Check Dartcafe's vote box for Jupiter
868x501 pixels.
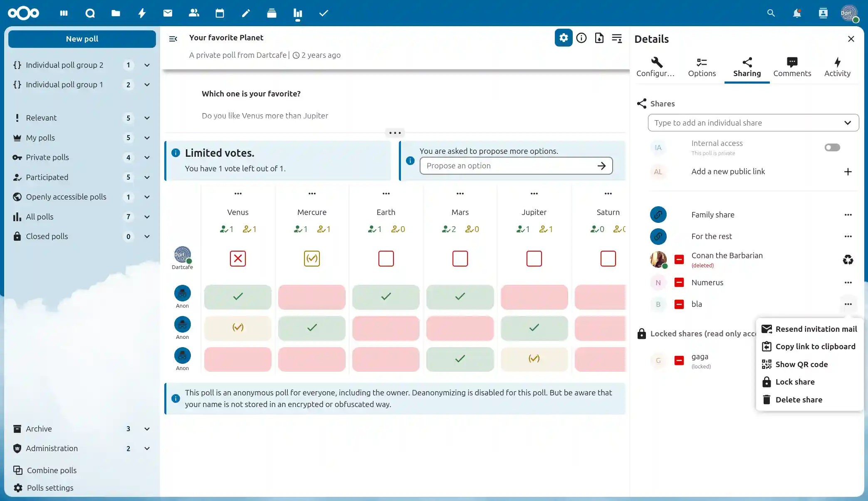pyautogui.click(x=534, y=259)
